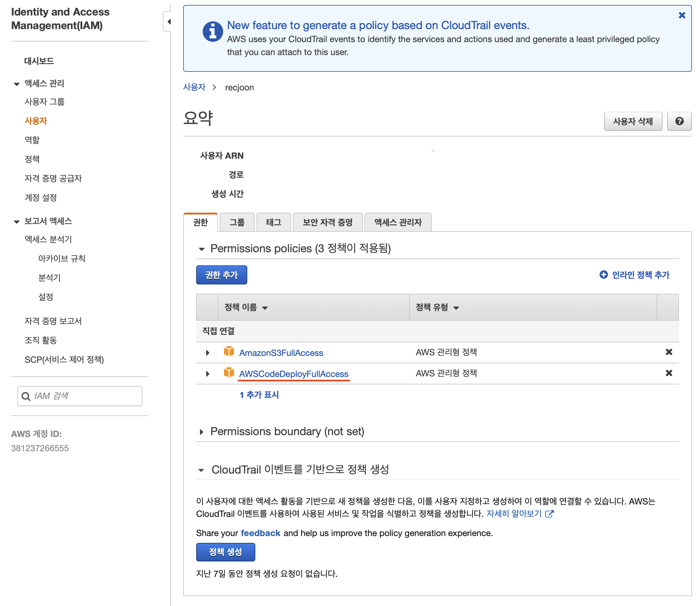This screenshot has height=606, width=700.
Task: Click 인라인 정책 추가 link
Action: (641, 275)
